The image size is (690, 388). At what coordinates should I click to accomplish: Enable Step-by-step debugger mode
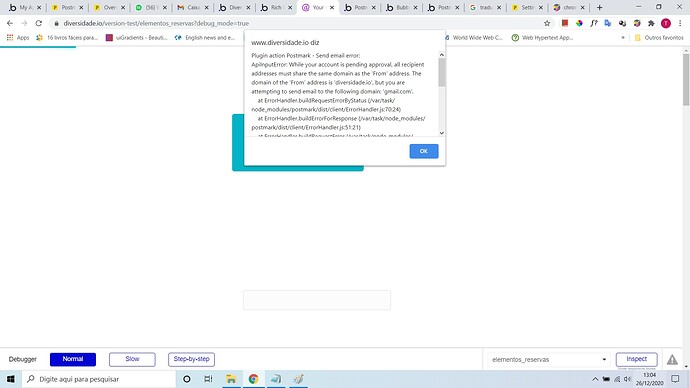pos(191,359)
